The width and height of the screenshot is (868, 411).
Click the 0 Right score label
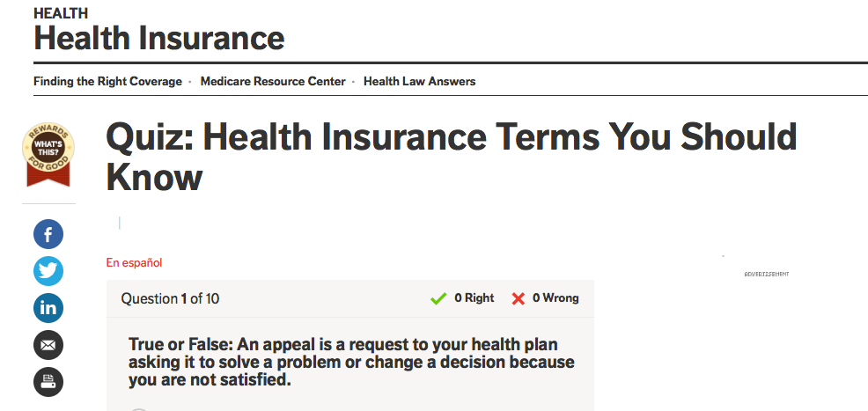pyautogui.click(x=474, y=298)
